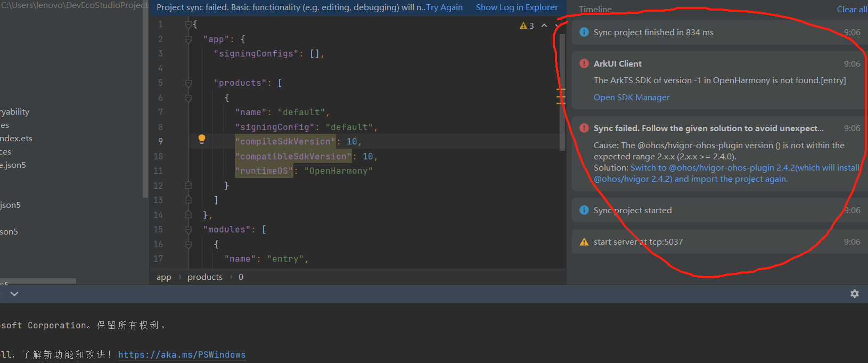
Task: Collapse the module object at line 16
Action: pos(188,244)
